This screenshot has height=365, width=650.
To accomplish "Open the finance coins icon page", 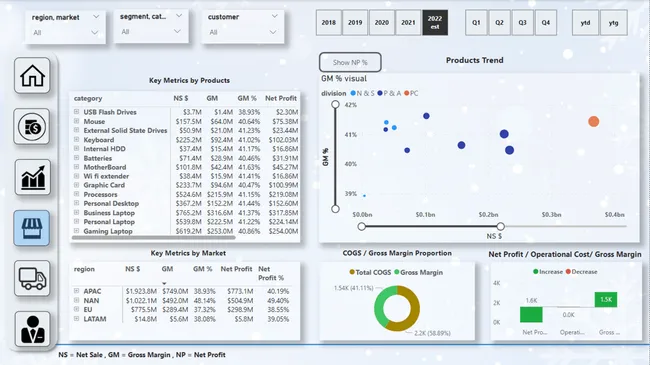I will 32,127.
